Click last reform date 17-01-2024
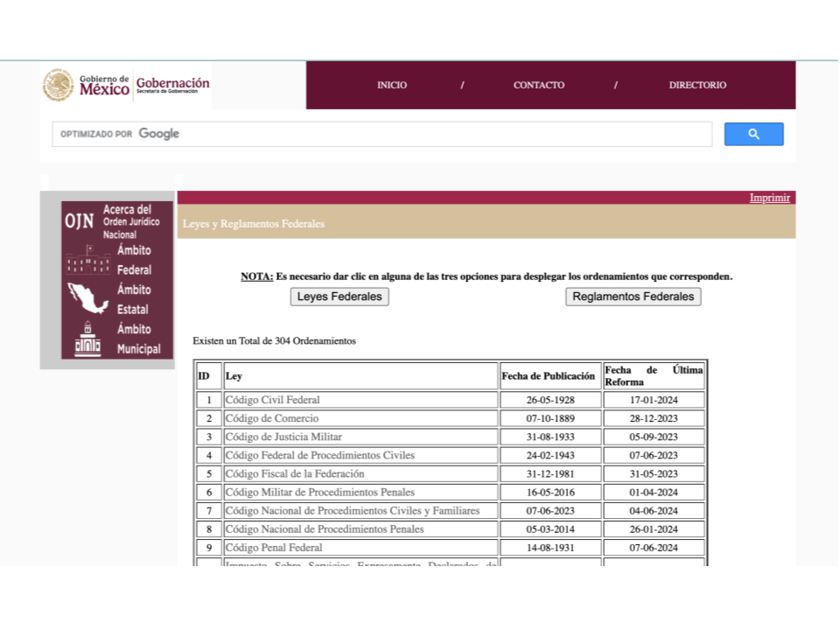This screenshot has height=630, width=840. (x=654, y=400)
